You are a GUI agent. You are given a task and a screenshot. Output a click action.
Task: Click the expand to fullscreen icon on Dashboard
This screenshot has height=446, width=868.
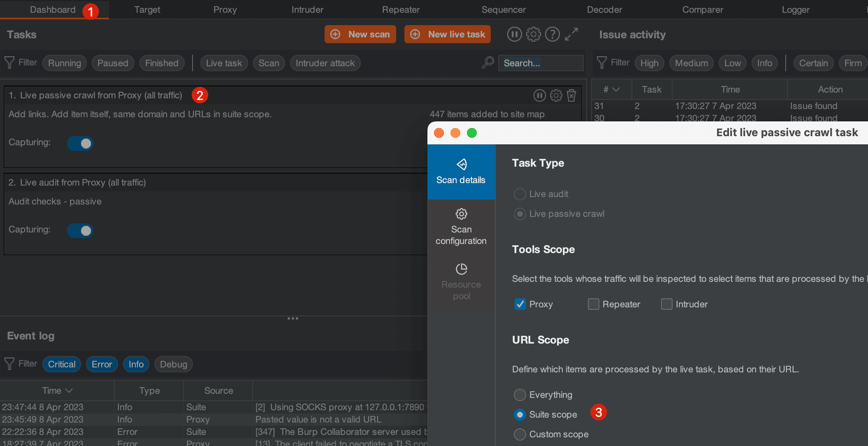pos(573,35)
